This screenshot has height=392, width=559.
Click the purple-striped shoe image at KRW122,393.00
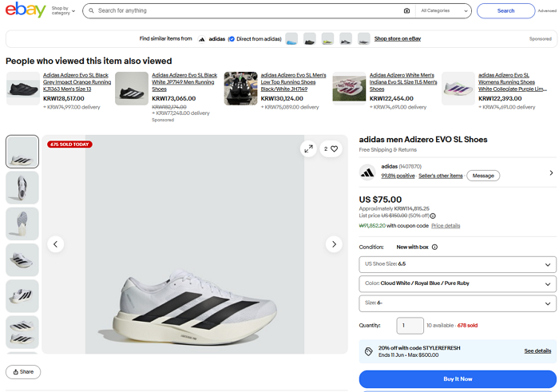click(458, 89)
